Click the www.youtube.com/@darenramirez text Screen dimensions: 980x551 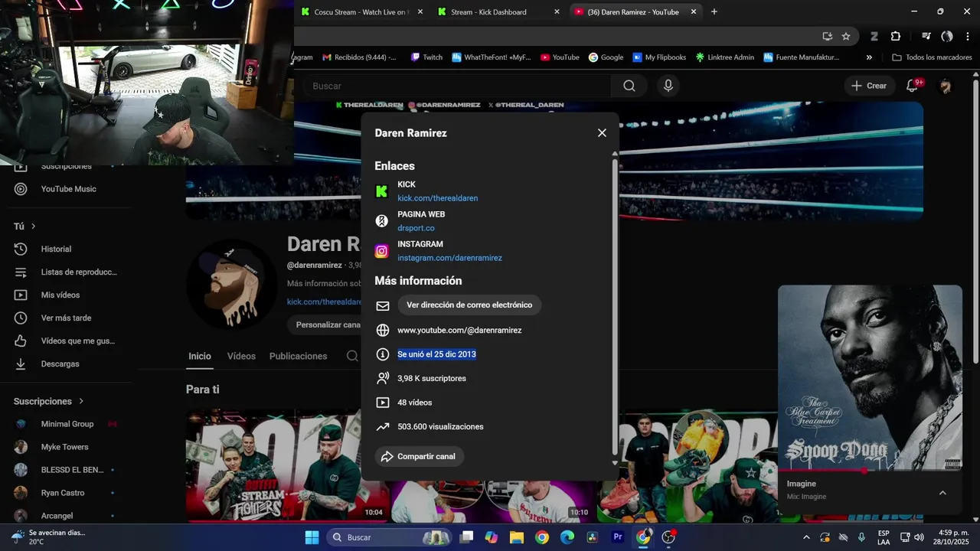[459, 330]
